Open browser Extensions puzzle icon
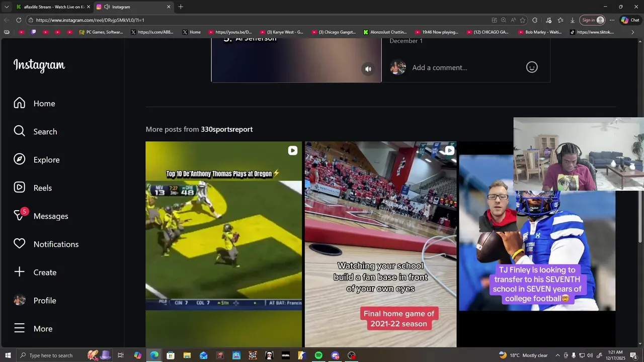Screen dimensions: 644x362 535,20
